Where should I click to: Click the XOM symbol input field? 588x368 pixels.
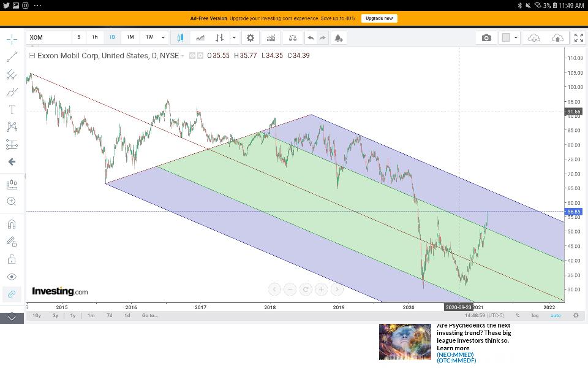[x=49, y=37]
